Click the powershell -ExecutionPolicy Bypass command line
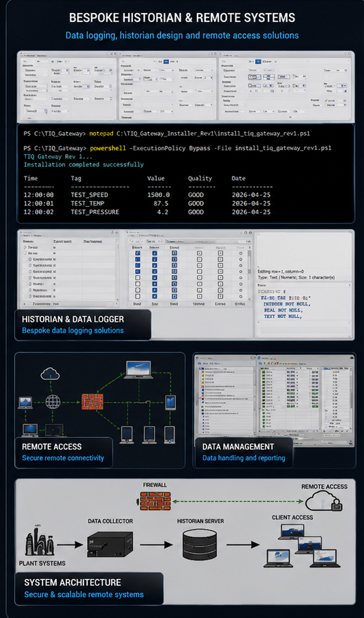This screenshot has height=618, width=364. [177, 148]
